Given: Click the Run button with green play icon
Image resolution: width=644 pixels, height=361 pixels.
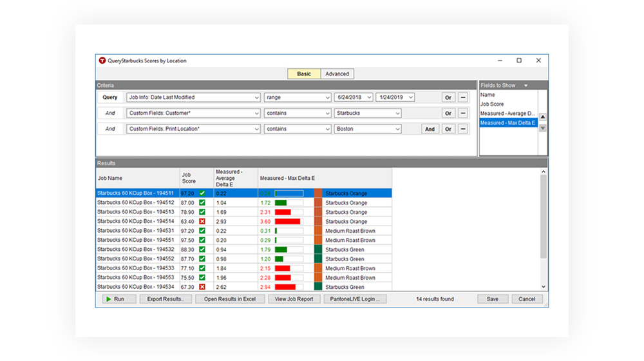Looking at the screenshot, I should [x=115, y=299].
